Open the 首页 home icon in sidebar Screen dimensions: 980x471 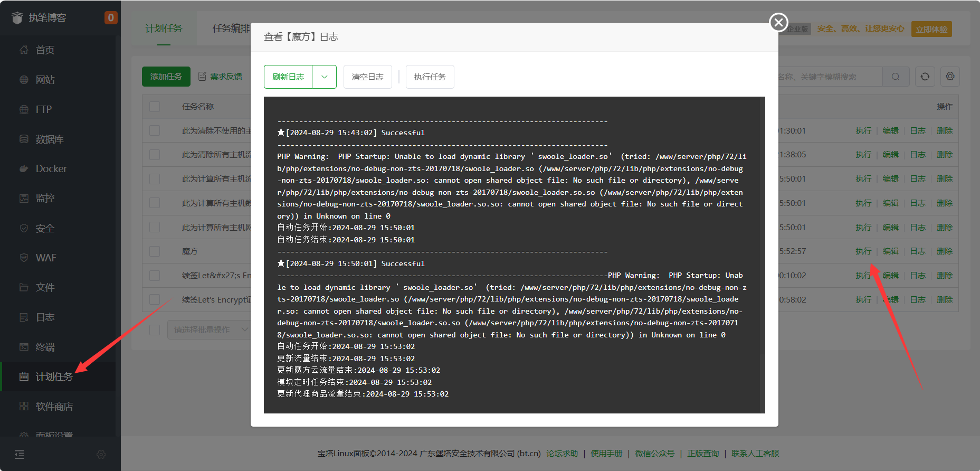coord(24,50)
